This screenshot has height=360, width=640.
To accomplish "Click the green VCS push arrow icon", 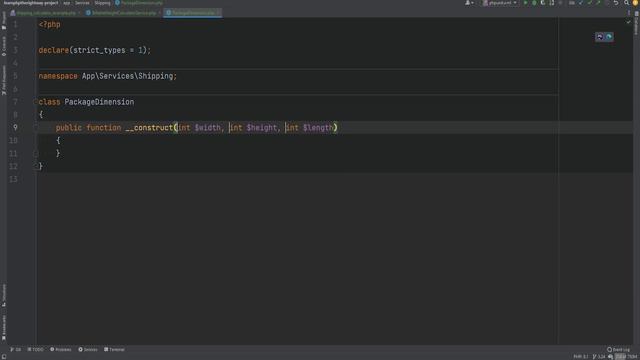I will [x=598, y=3].
